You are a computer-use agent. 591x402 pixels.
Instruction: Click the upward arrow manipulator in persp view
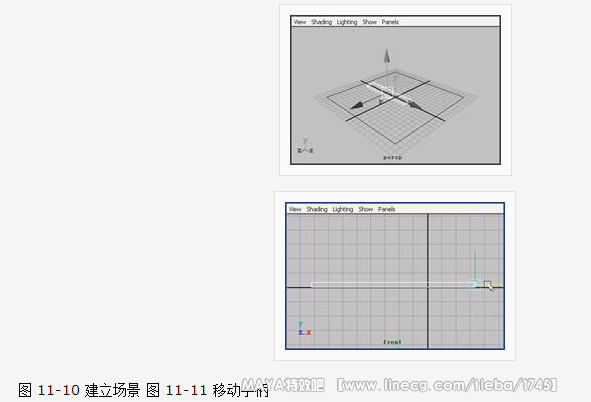(386, 56)
